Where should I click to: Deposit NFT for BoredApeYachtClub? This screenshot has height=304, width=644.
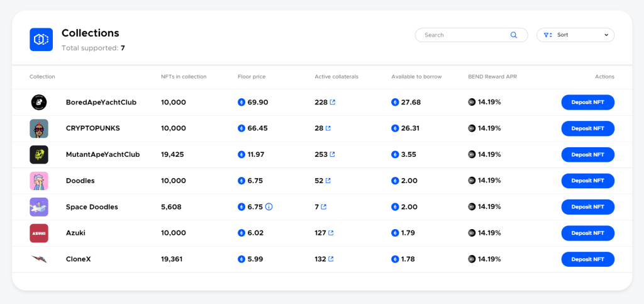pos(588,103)
